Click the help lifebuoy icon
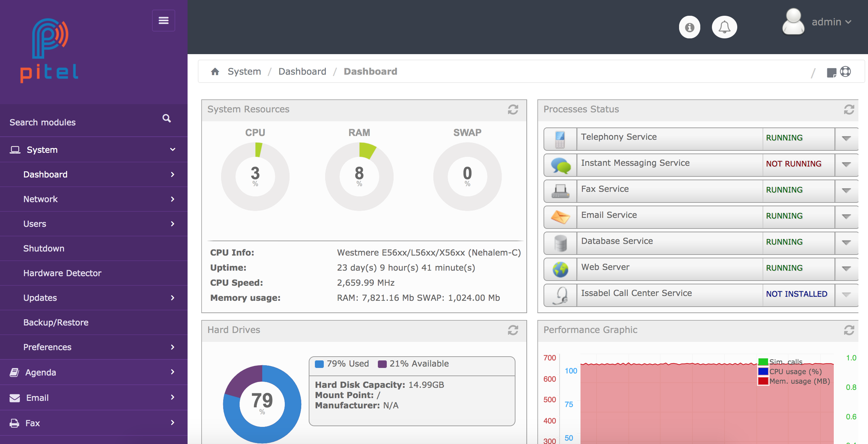 tap(845, 72)
